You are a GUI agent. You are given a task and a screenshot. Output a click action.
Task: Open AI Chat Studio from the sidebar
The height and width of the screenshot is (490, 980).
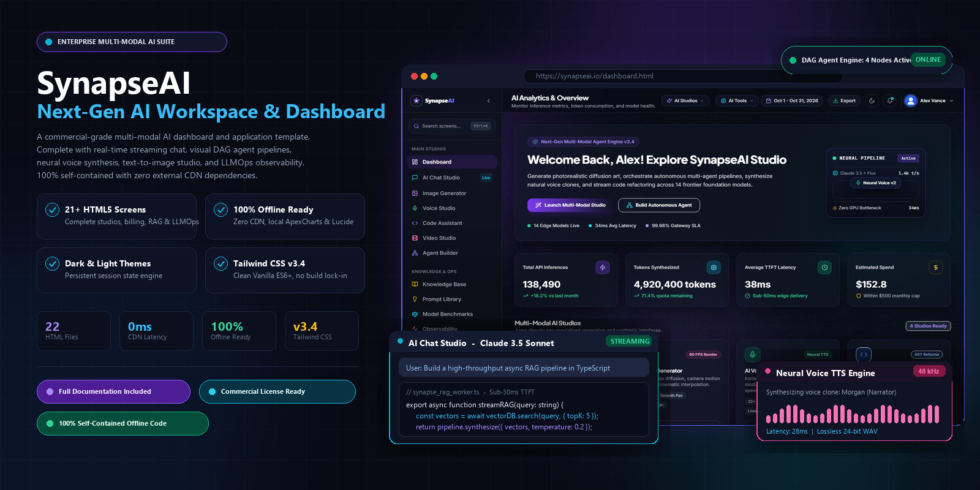point(452,178)
